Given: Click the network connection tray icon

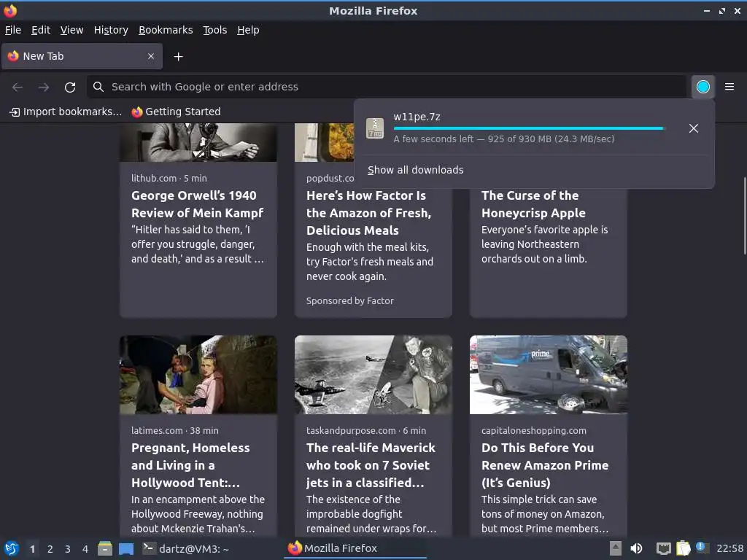Looking at the screenshot, I should coord(663,548).
